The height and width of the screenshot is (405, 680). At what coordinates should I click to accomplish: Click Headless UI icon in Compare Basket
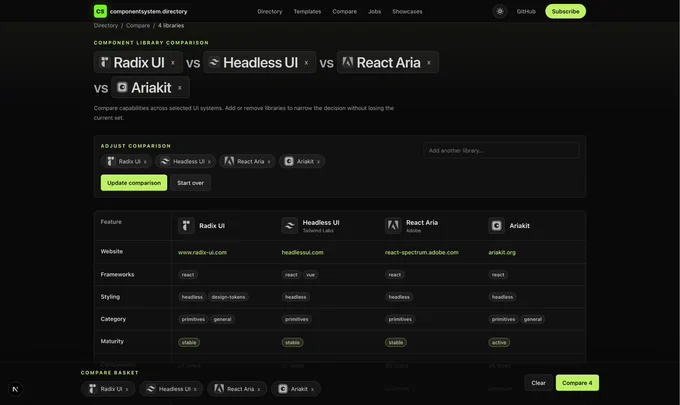150,389
